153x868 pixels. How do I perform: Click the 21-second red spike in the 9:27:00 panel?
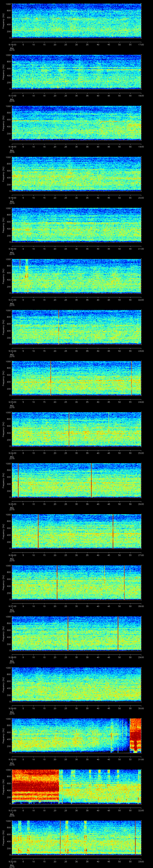pos(57,583)
